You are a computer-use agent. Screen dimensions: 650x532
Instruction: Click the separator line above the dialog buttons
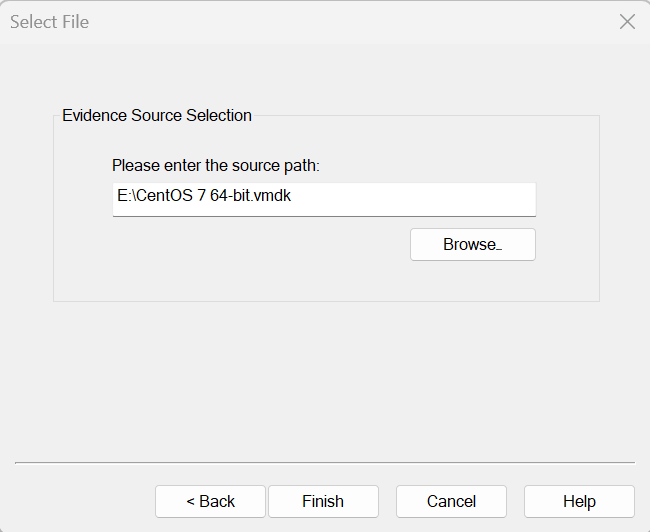(x=324, y=463)
